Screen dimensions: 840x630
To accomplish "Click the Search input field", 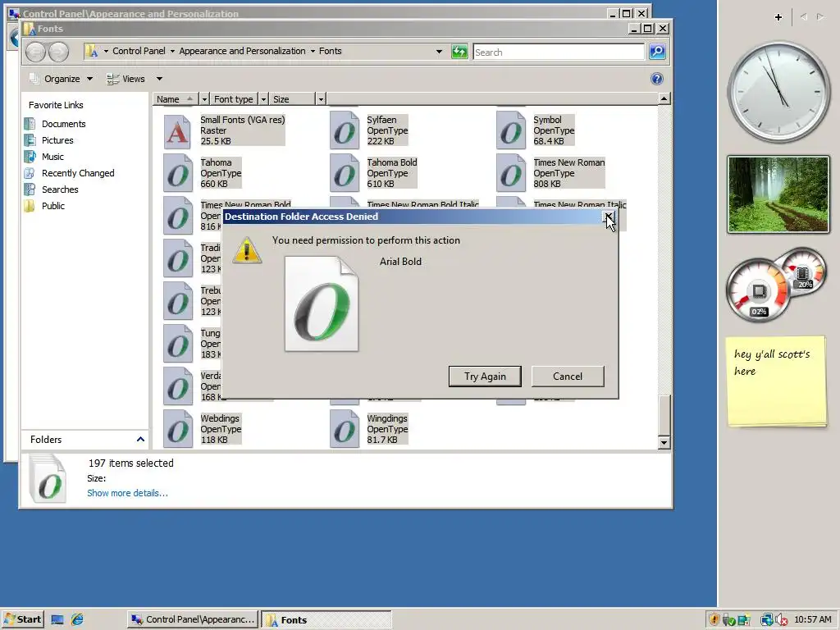I will (558, 52).
